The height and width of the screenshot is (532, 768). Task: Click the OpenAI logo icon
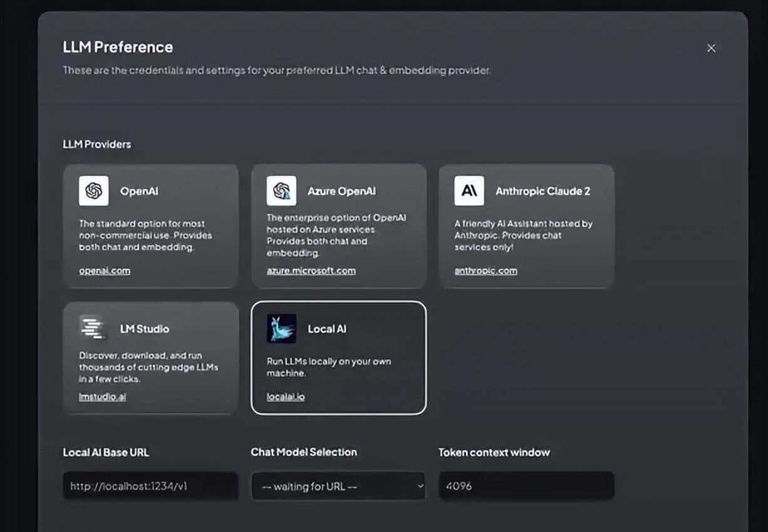pyautogui.click(x=94, y=191)
